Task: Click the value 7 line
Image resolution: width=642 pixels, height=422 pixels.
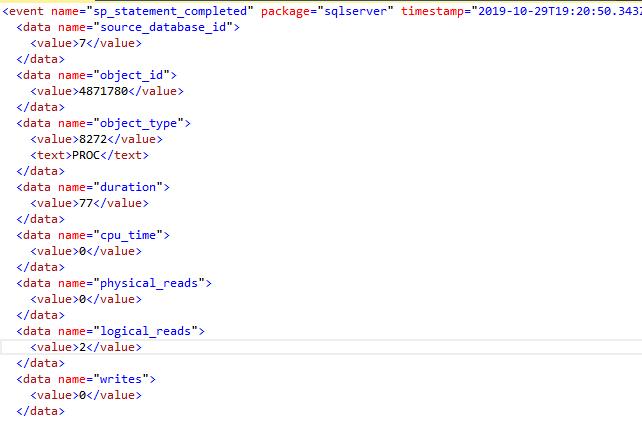Action: coord(85,43)
